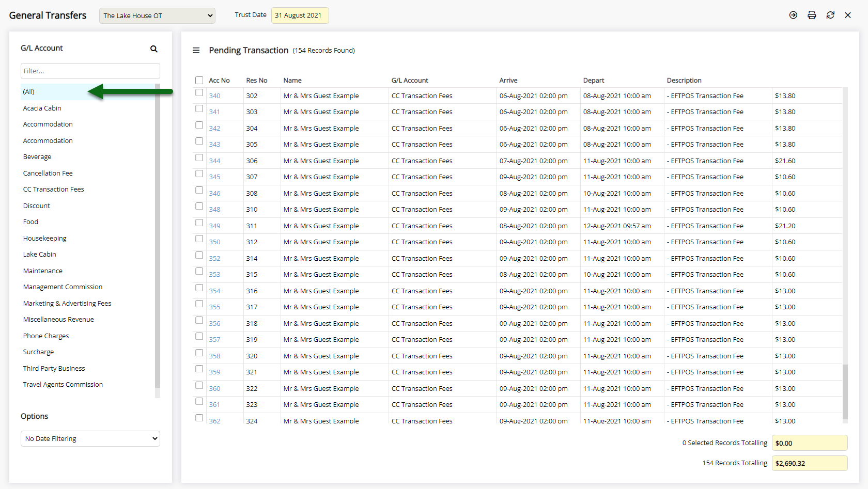Refresh the General Transfers data
868x489 pixels.
click(x=830, y=15)
